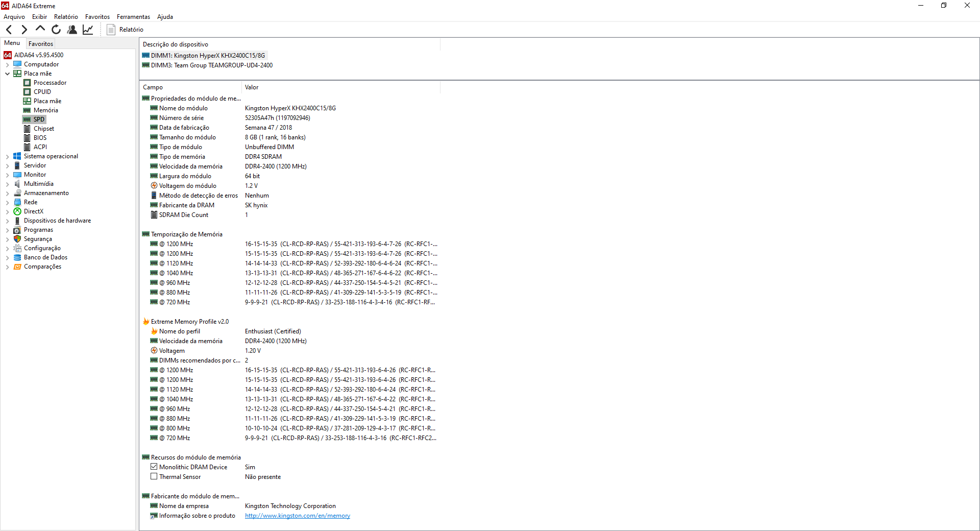
Task: Click the Windows logo Sistema operacional icon
Action: coord(17,156)
